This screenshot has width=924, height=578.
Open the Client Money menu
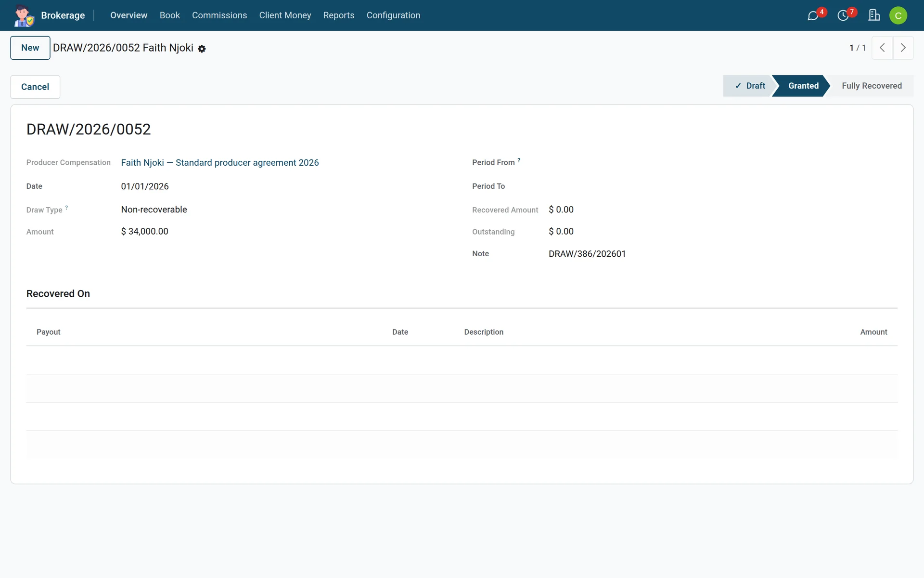(x=285, y=15)
